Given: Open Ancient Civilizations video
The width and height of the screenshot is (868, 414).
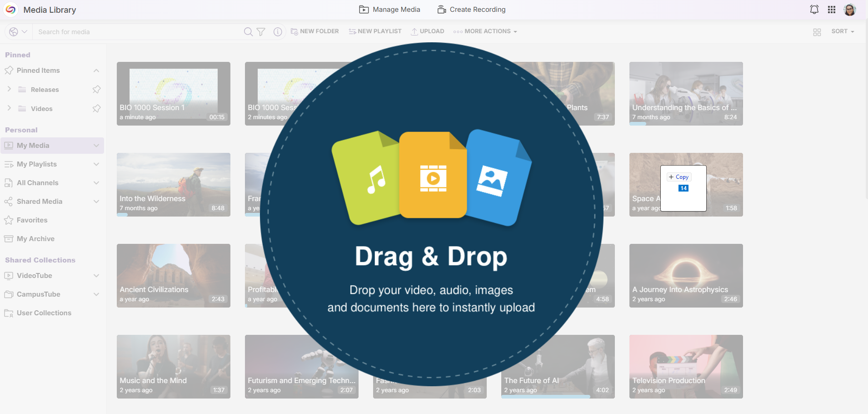Looking at the screenshot, I should [x=174, y=276].
